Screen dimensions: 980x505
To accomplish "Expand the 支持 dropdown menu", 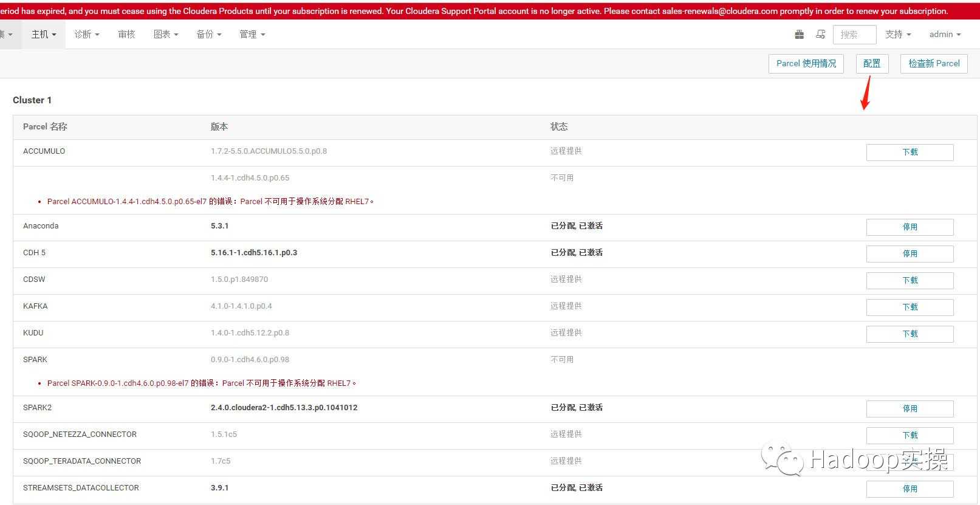I will [x=898, y=35].
